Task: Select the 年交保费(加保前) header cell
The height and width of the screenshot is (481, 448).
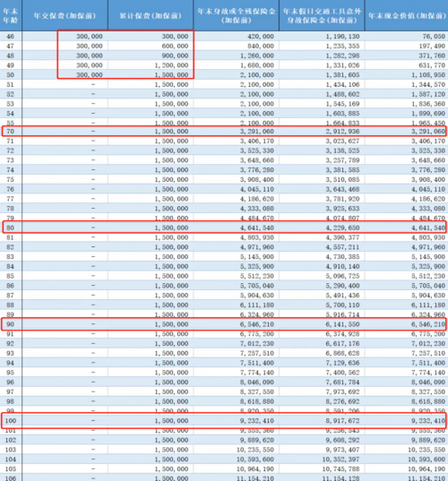Action: coord(65,15)
